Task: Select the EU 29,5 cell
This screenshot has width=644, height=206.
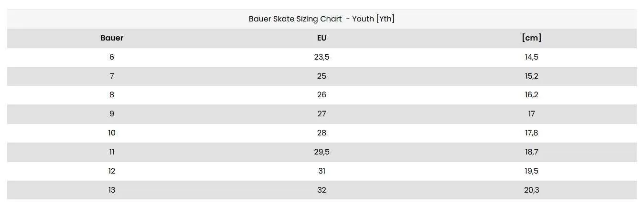Action: coord(322,152)
